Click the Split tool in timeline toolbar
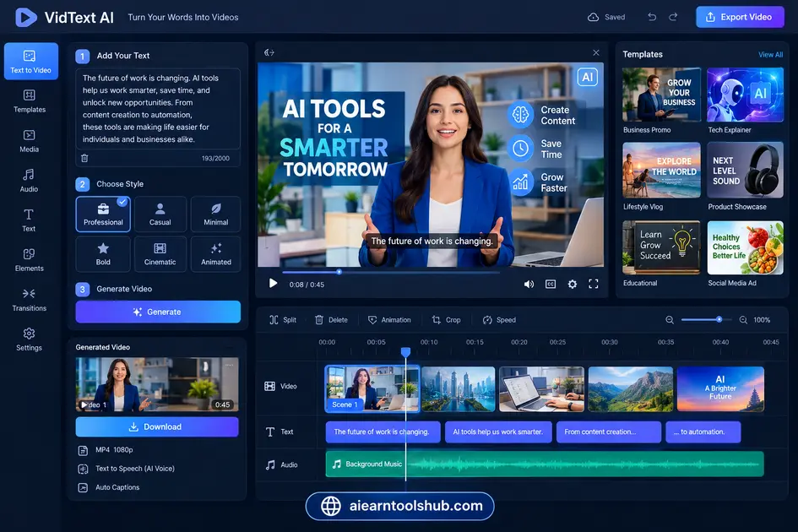Screen dimensions: 798x532 coord(282,320)
